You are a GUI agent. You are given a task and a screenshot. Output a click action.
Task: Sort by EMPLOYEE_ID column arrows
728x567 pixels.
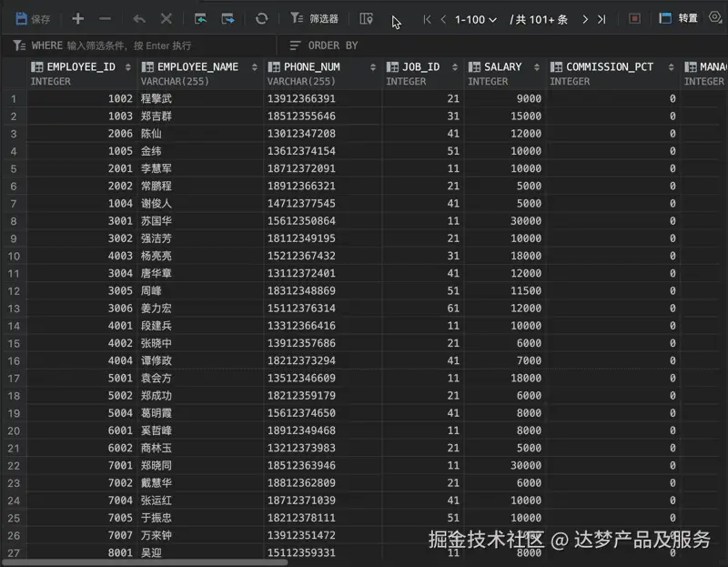click(x=127, y=67)
